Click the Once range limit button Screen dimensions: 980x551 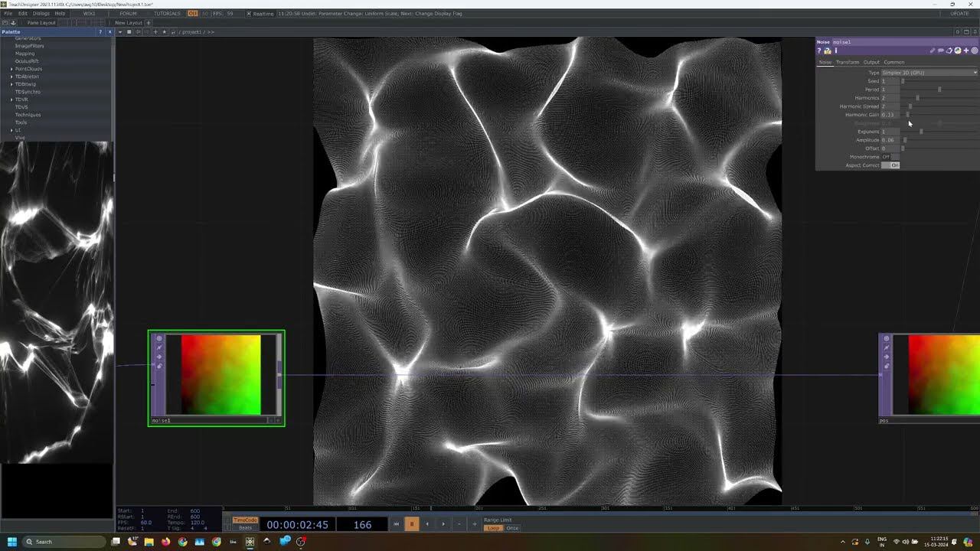(x=512, y=528)
